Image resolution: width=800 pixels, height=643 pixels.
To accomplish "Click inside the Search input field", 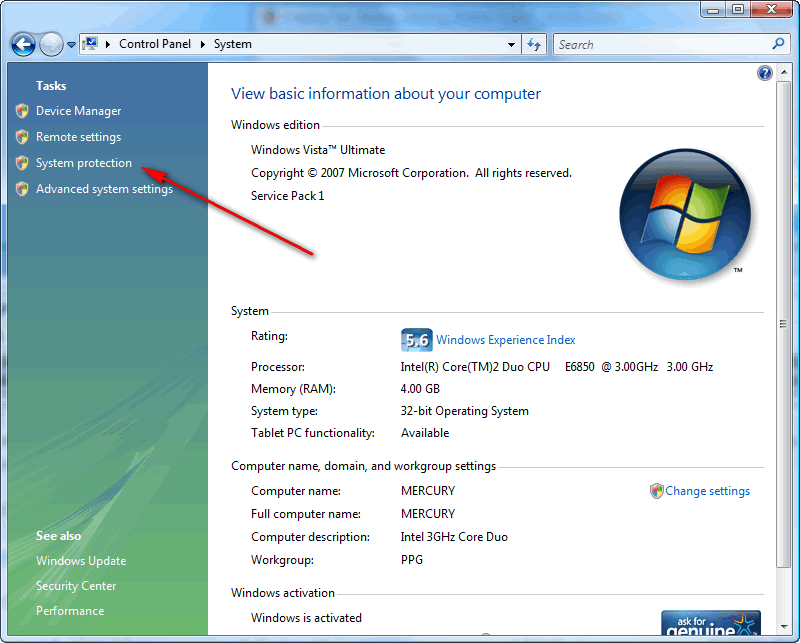I will (663, 44).
